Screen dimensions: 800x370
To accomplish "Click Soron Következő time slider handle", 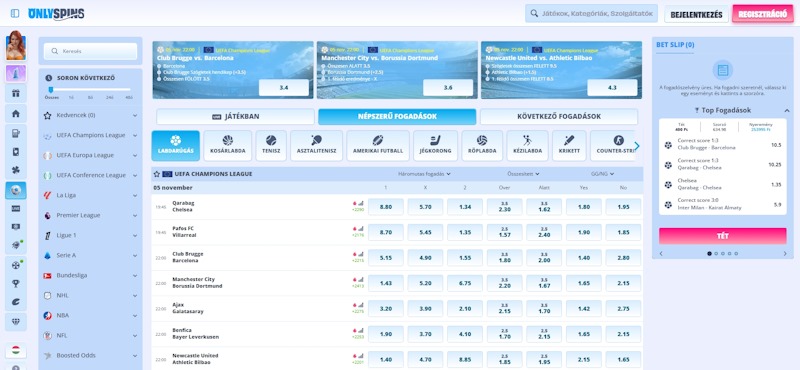I will point(51,90).
